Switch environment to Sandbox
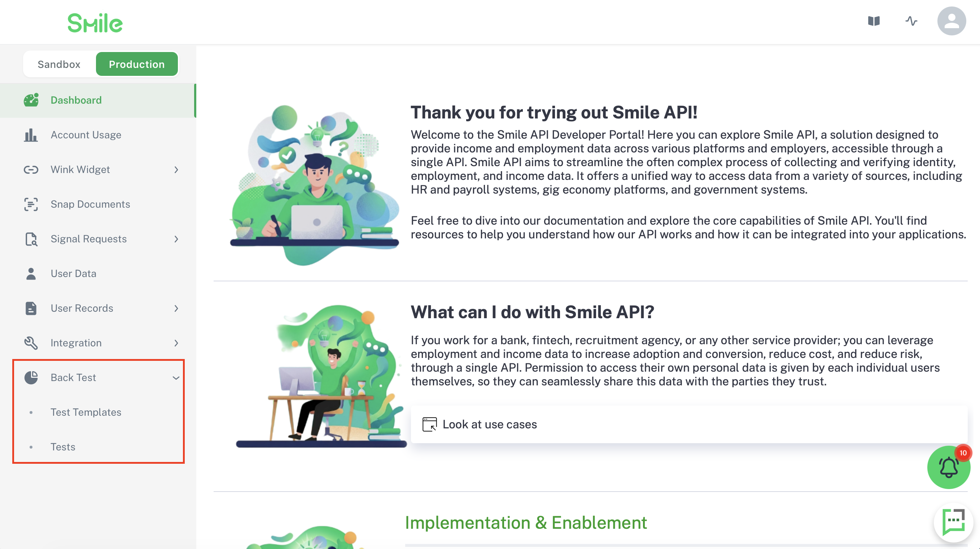The image size is (980, 549). coord(59,64)
